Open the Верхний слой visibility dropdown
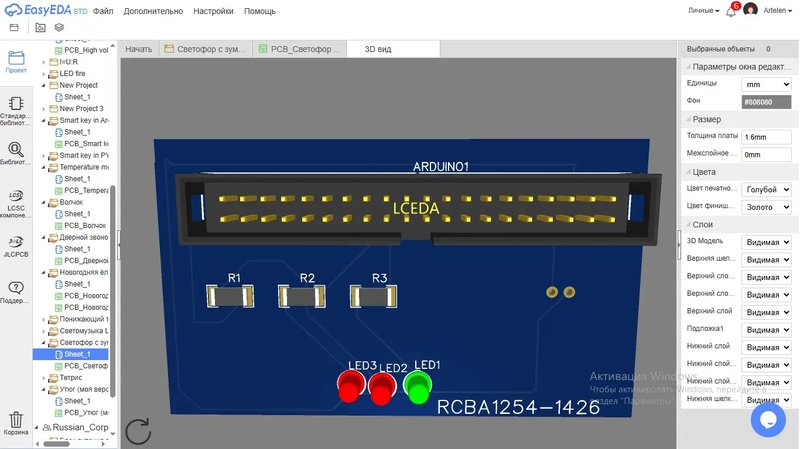Screen dimensions: 800x449 766,312
